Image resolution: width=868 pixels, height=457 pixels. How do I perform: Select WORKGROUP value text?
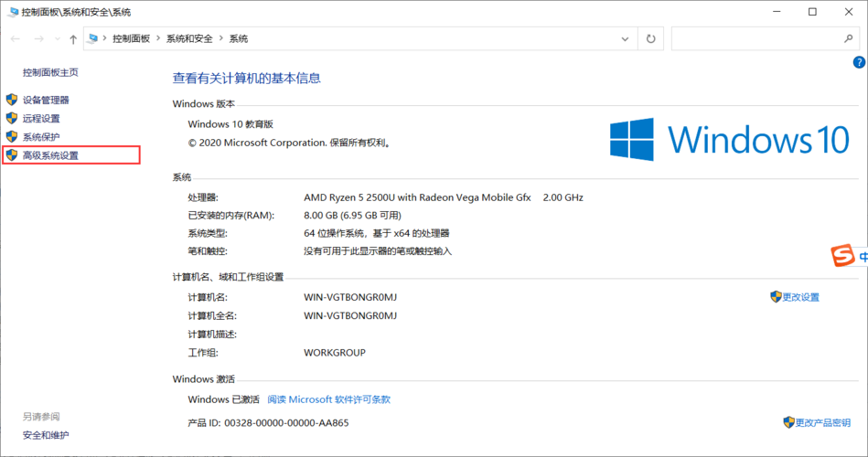[335, 353]
